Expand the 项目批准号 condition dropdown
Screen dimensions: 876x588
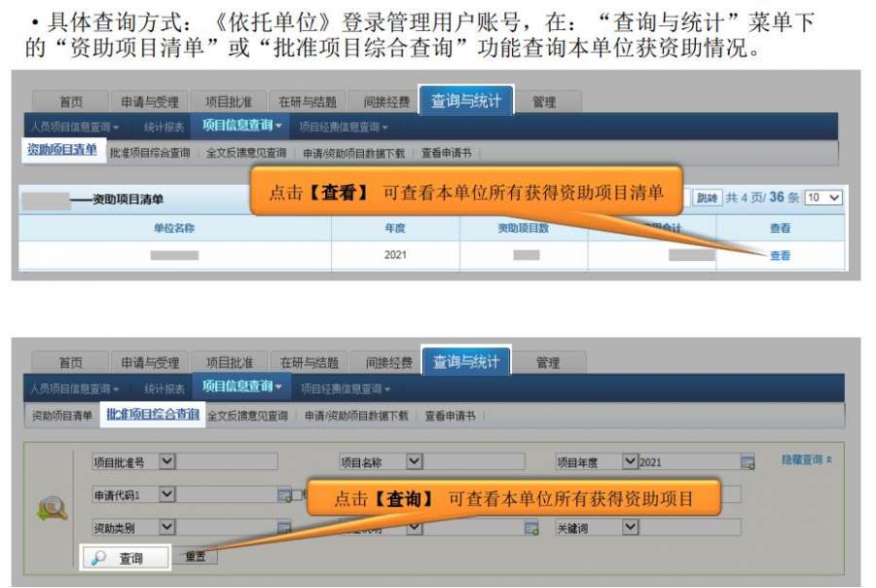(x=167, y=461)
